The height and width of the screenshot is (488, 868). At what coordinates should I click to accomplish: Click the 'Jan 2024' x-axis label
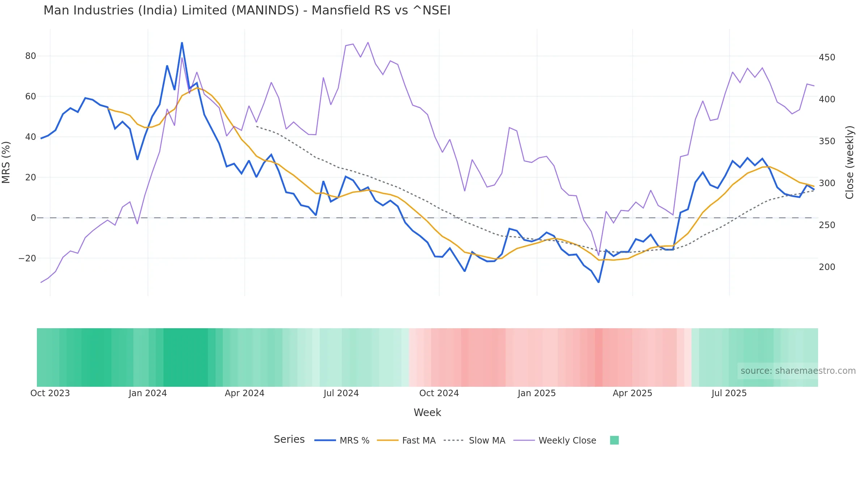pos(148,393)
